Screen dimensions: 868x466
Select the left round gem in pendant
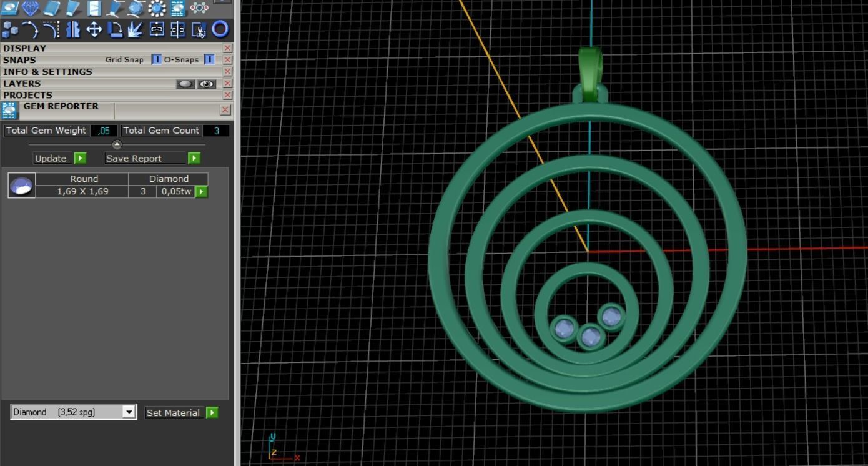564,329
